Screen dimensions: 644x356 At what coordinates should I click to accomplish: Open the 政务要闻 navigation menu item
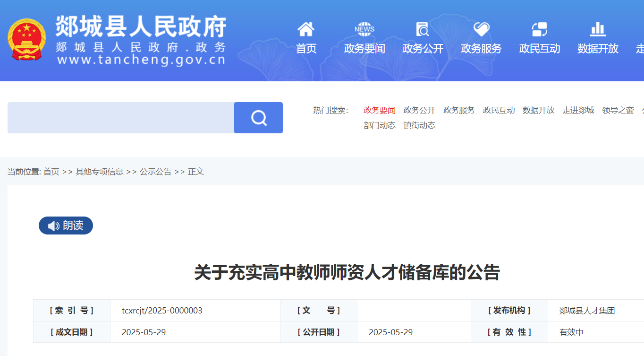click(x=364, y=49)
